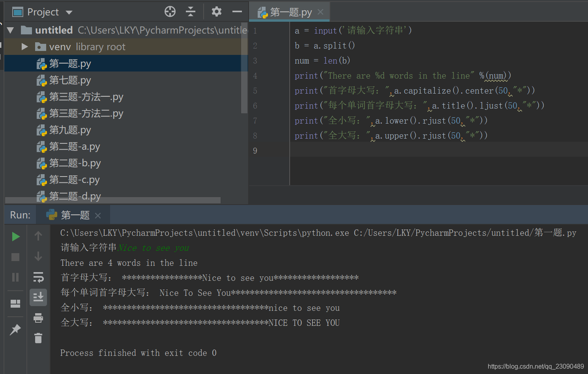Expand the venv library root folder
Image resolution: width=588 pixels, height=374 pixels.
tap(24, 47)
